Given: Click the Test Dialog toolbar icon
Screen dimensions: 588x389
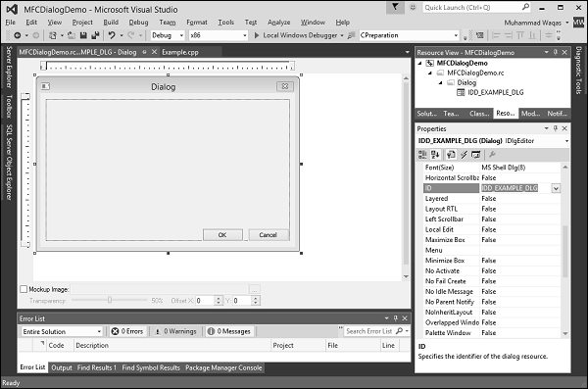Looking at the screenshot, I should point(479,35).
